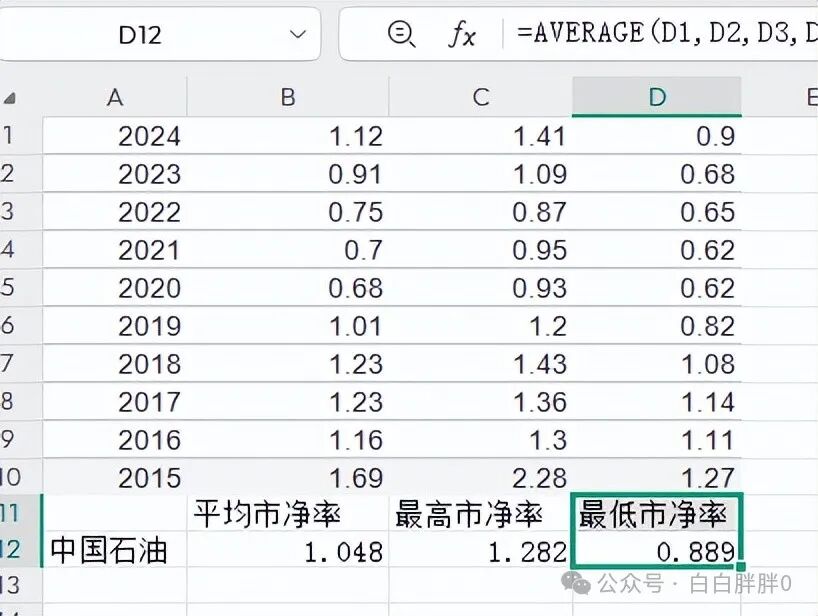Select column A header
Viewport: 818px width, 616px height.
(x=114, y=97)
